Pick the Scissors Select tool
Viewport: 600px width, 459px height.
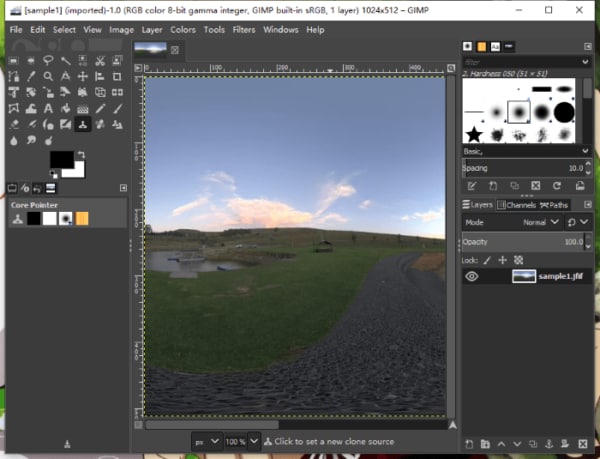pyautogui.click(x=100, y=60)
